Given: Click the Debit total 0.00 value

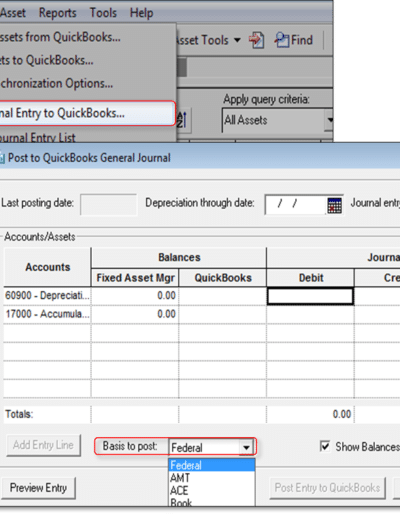Looking at the screenshot, I should point(342,414).
